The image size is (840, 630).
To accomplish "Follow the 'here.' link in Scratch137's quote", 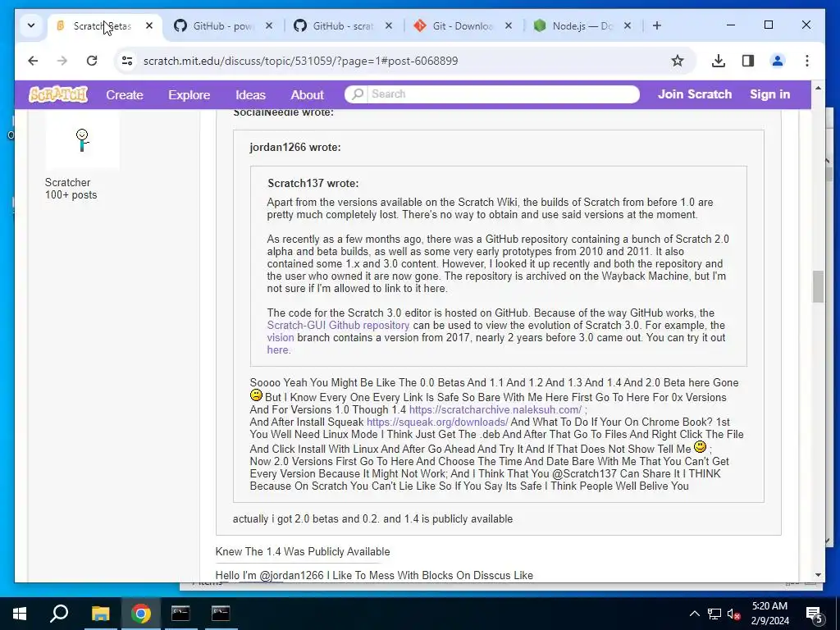I will pos(279,349).
